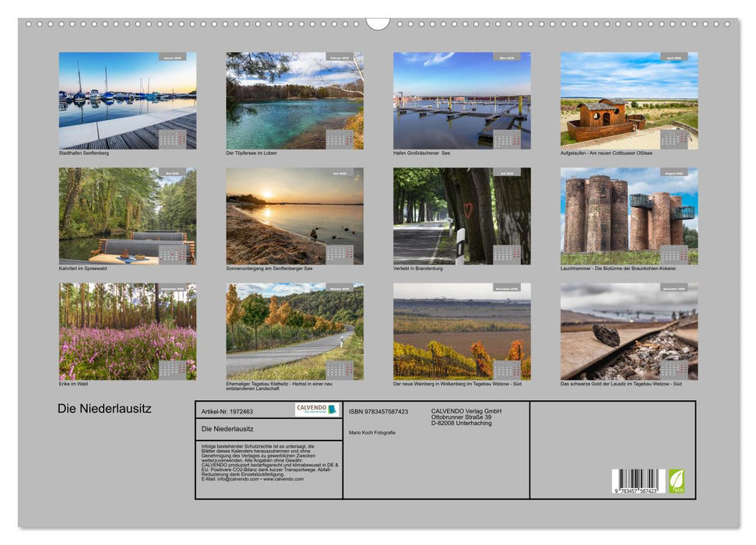The image size is (756, 545).
Task: Click the mini calendar on Verliebt in Brandenburg image
Action: tap(506, 255)
